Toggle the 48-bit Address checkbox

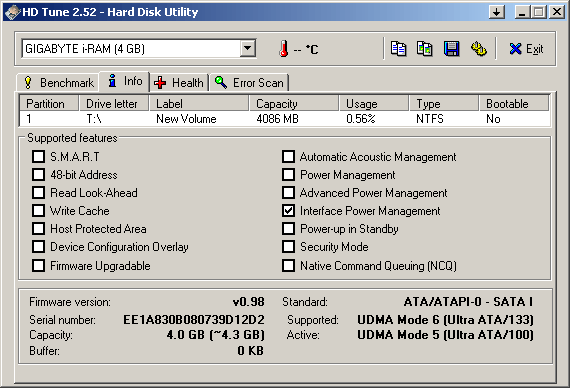click(x=38, y=175)
